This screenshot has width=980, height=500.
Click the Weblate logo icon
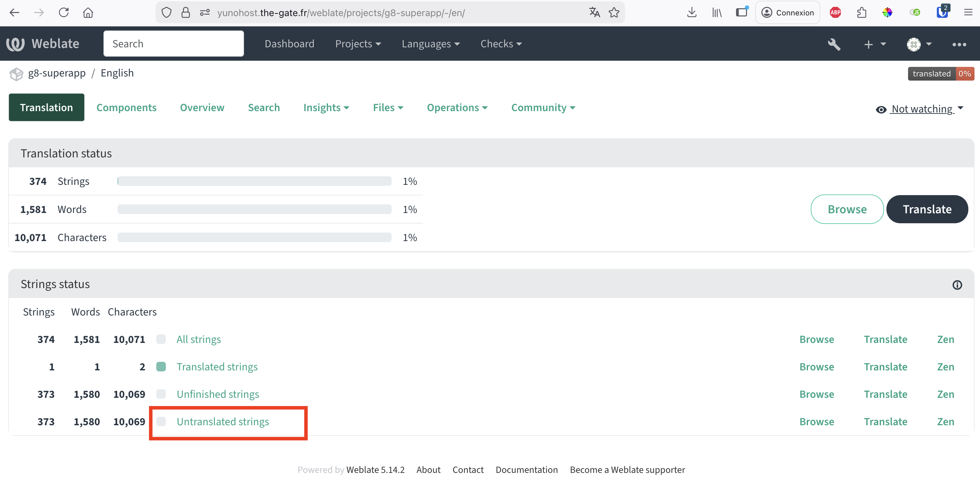pos(15,44)
